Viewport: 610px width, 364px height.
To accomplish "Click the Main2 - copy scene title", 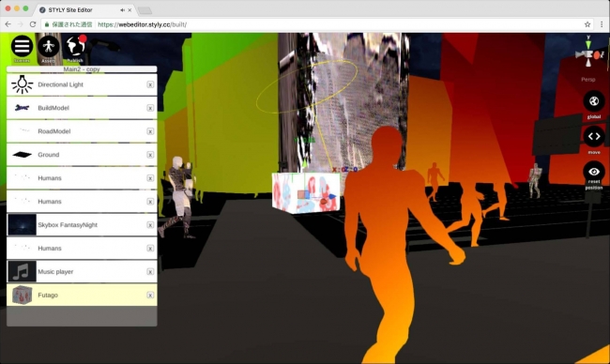I will (82, 69).
